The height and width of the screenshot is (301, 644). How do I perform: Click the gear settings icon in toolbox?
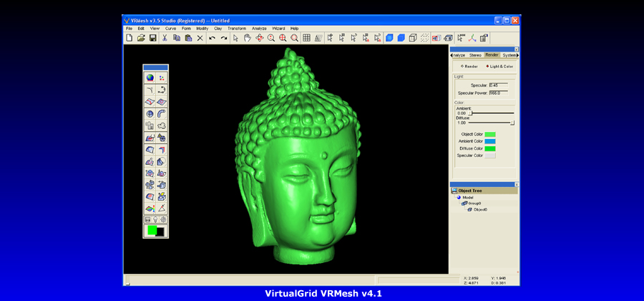[x=163, y=219]
